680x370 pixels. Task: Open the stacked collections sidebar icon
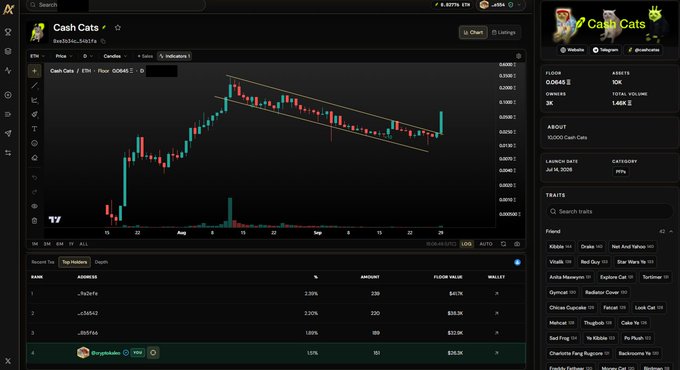click(x=8, y=51)
